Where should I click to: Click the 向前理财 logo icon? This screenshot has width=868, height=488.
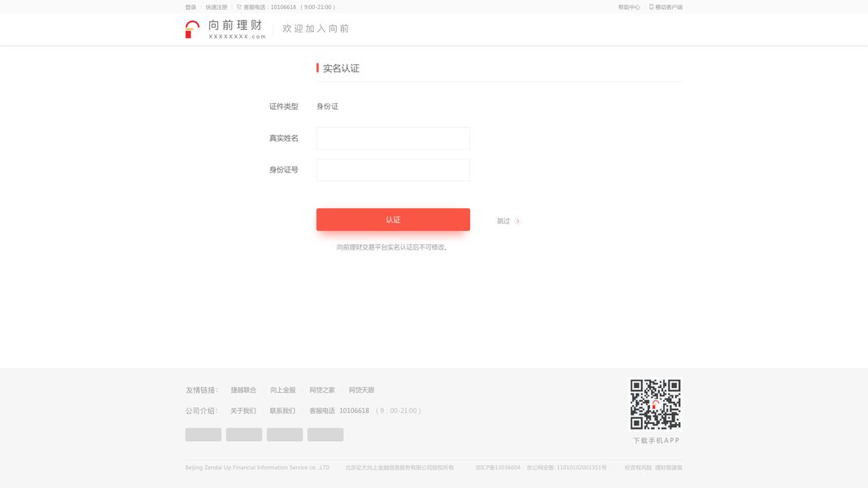point(192,29)
